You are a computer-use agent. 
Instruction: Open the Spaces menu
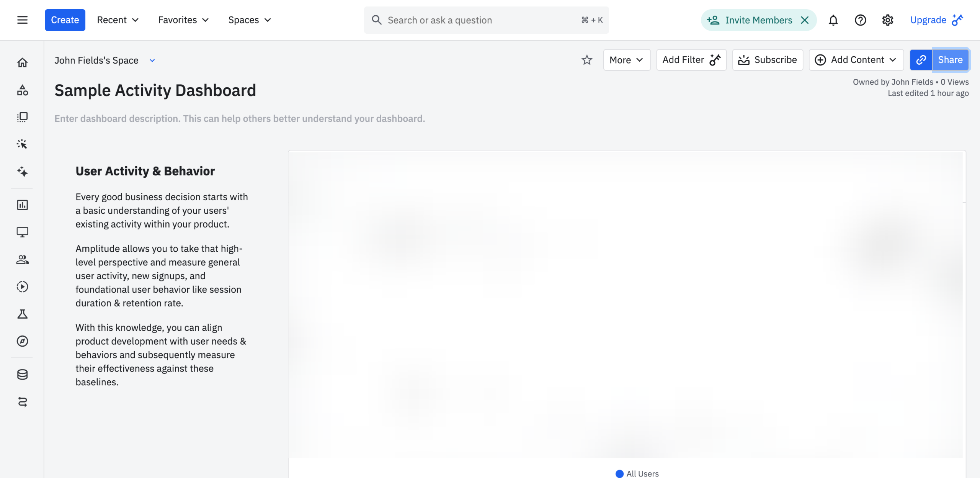249,20
